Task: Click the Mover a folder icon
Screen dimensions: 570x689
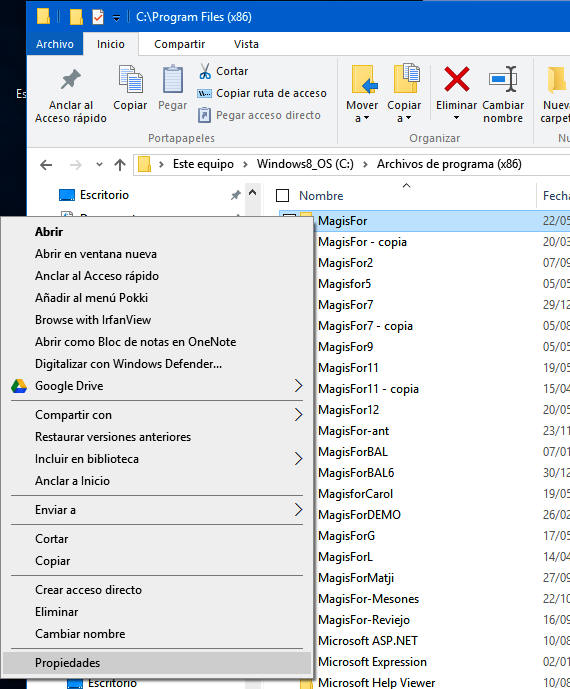Action: click(364, 80)
